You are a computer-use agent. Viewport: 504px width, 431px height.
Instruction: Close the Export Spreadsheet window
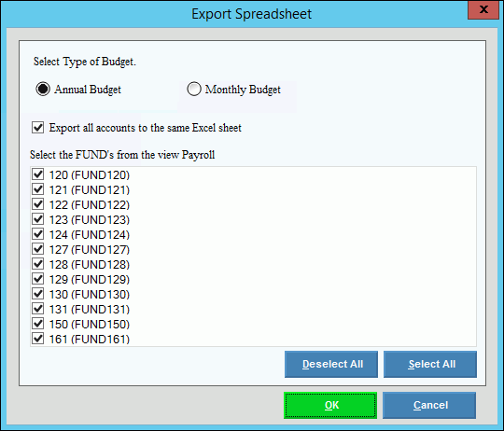click(x=483, y=9)
